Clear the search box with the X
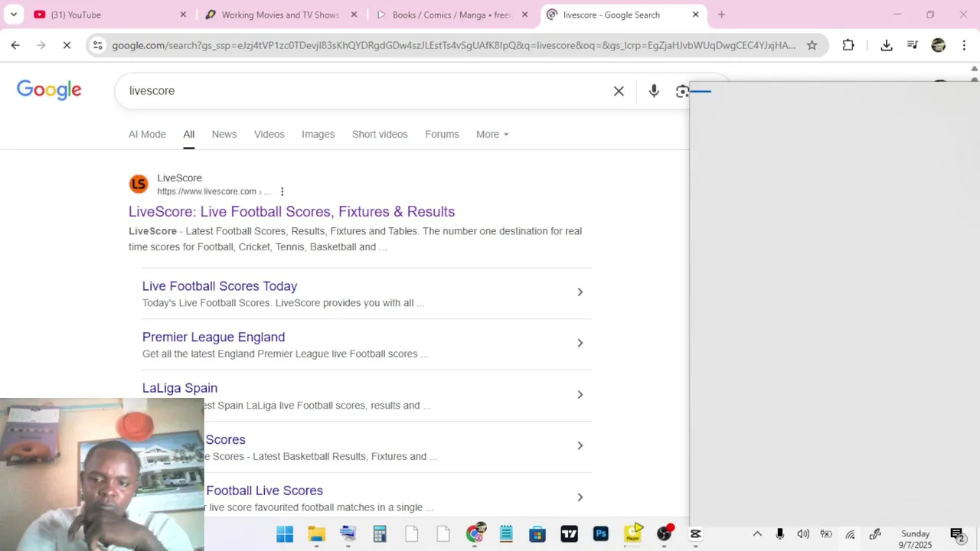The image size is (980, 551). 619,91
